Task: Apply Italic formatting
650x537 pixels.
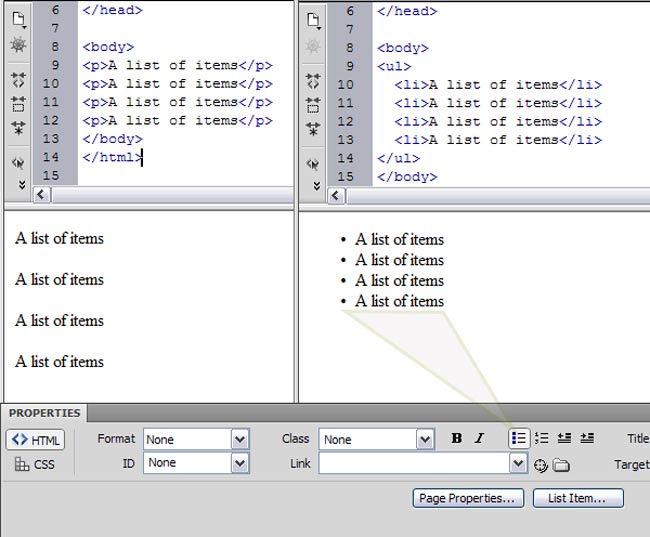Action: point(480,438)
